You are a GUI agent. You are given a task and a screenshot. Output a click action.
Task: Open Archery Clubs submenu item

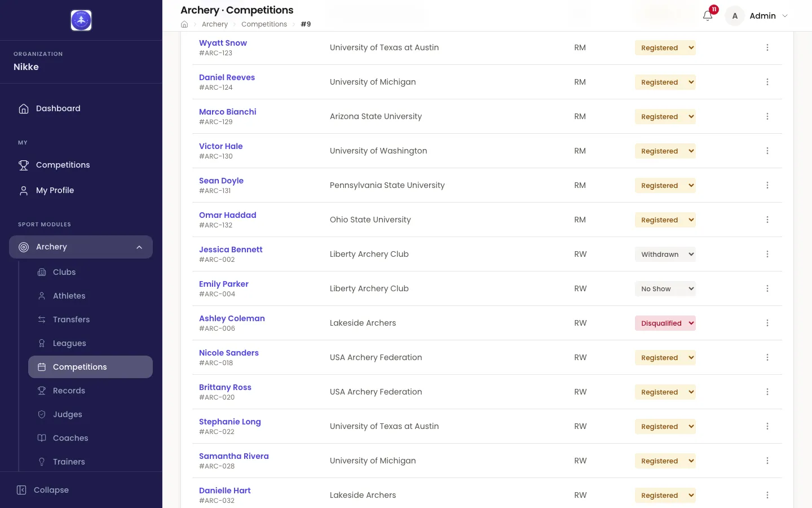click(x=90, y=272)
